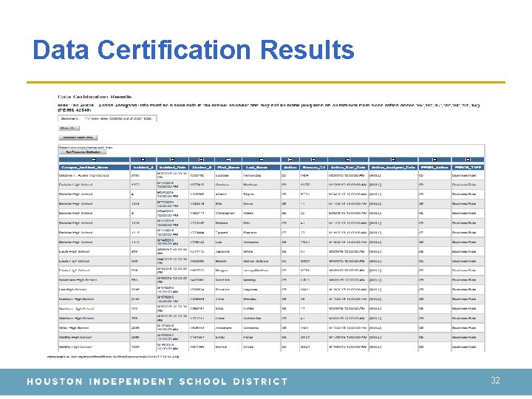Sort by the Last_Name column header

pyautogui.click(x=261, y=167)
